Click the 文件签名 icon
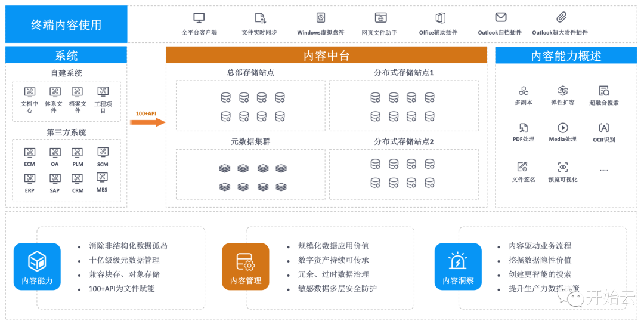644x327 pixels. click(x=523, y=167)
